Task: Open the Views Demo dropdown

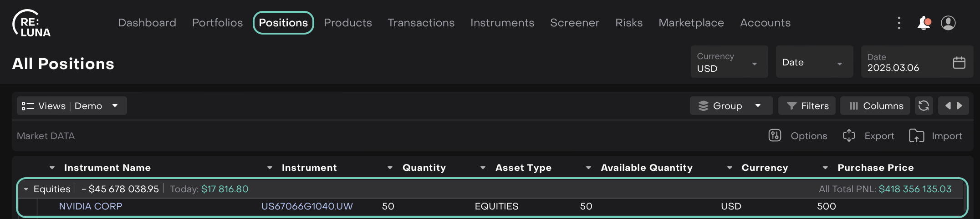Action: pyautogui.click(x=71, y=106)
